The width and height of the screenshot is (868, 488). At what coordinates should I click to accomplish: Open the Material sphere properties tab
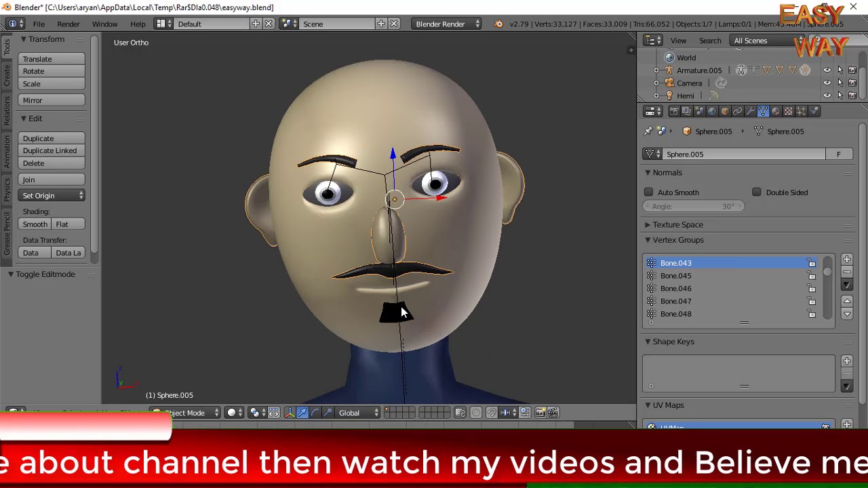[776, 111]
